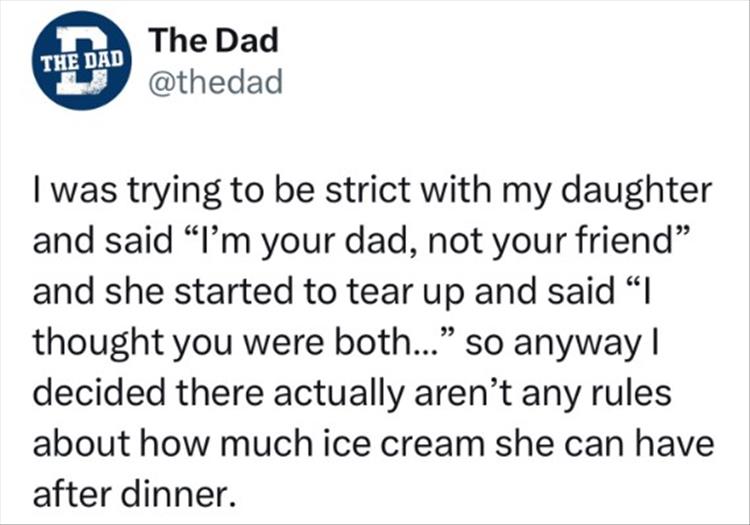Image resolution: width=750 pixels, height=525 pixels.
Task: Open The Dad display name
Action: click(x=212, y=42)
